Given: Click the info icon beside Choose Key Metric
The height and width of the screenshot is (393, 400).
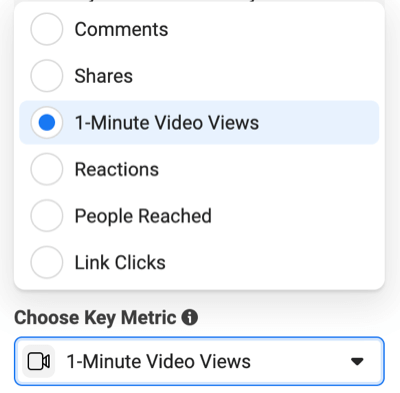Looking at the screenshot, I should tap(189, 317).
